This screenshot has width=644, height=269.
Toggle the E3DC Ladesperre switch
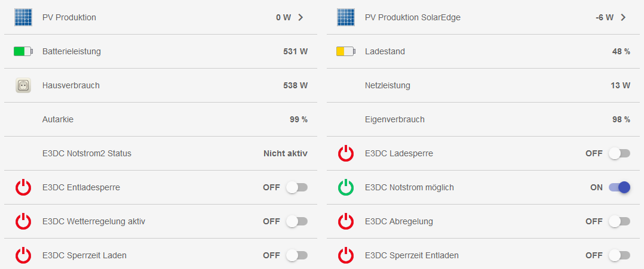pyautogui.click(x=619, y=153)
